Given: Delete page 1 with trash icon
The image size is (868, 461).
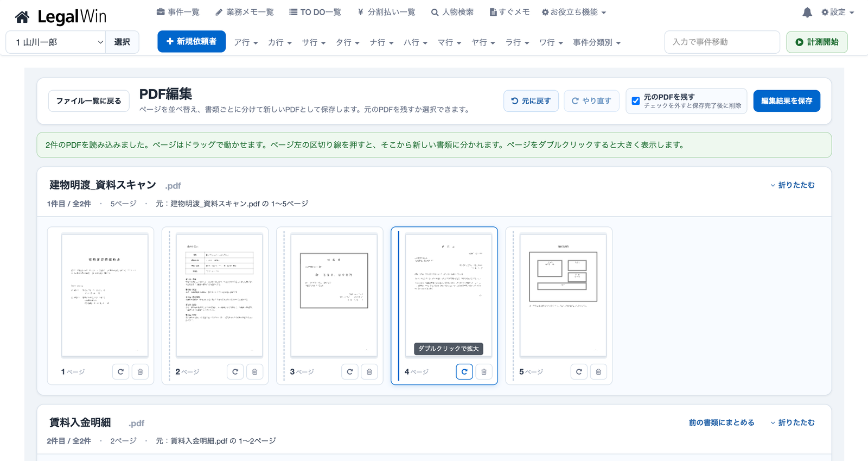Looking at the screenshot, I should coord(140,371).
